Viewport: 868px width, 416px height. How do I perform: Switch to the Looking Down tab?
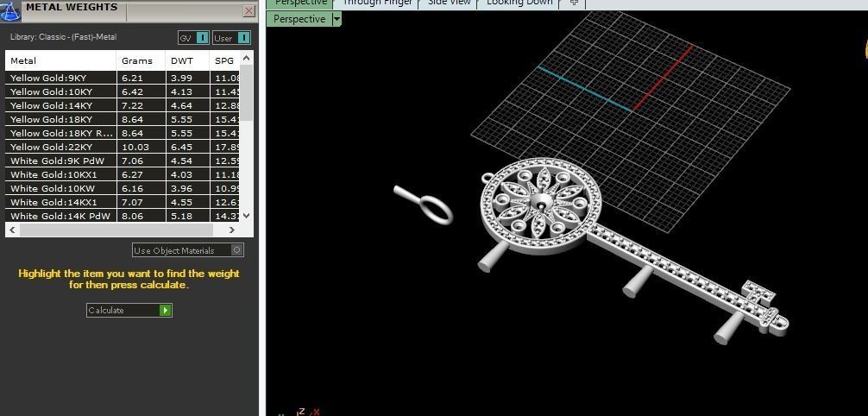tap(519, 3)
